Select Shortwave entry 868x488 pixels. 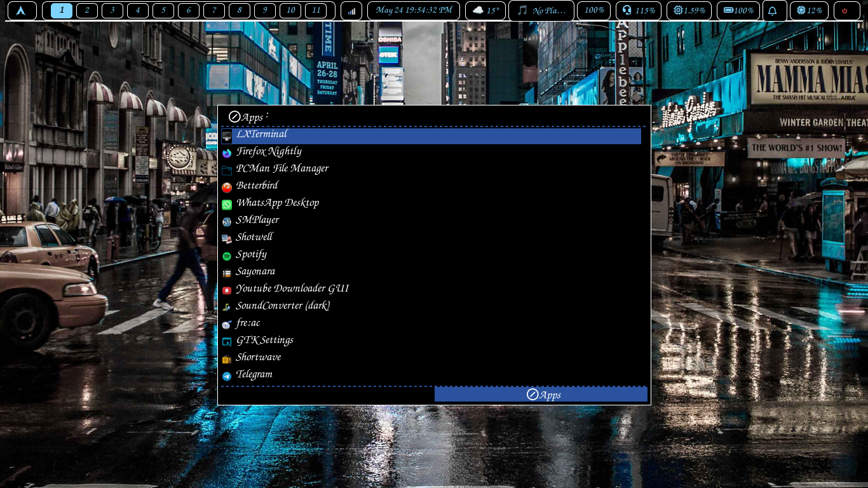pos(431,359)
